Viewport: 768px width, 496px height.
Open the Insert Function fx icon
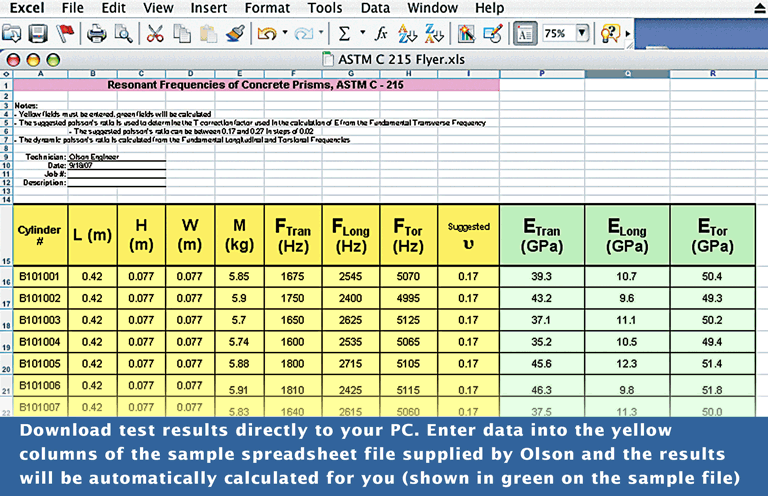pos(381,34)
